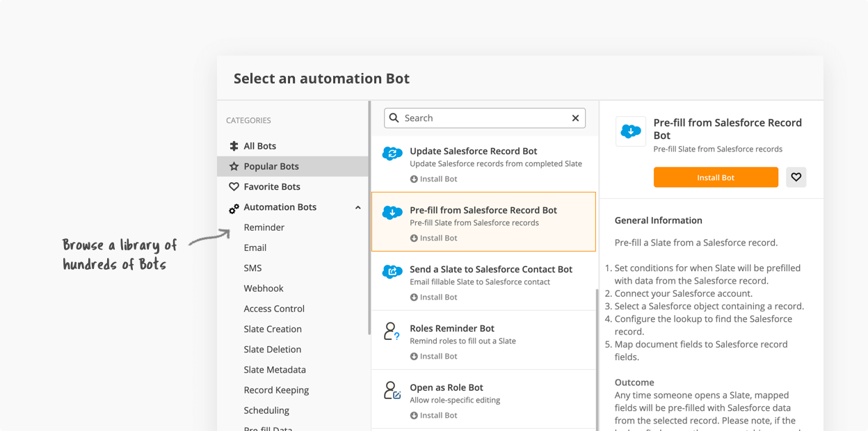Open Automation Bots category
868x431 pixels.
(x=280, y=207)
